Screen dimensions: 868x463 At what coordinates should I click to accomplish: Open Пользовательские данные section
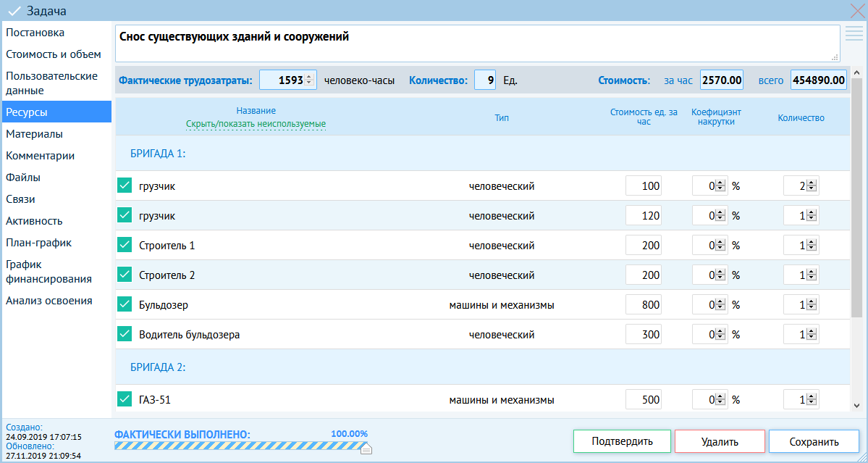[x=56, y=83]
